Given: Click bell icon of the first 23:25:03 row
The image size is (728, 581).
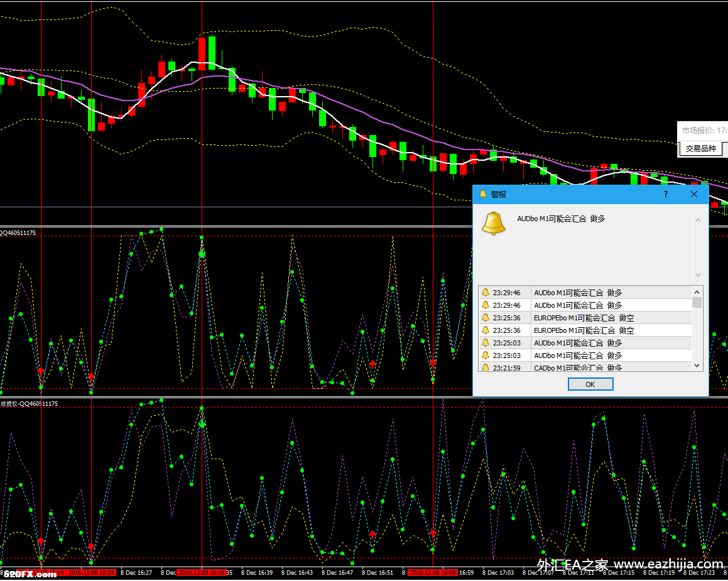Looking at the screenshot, I should click(x=486, y=343).
